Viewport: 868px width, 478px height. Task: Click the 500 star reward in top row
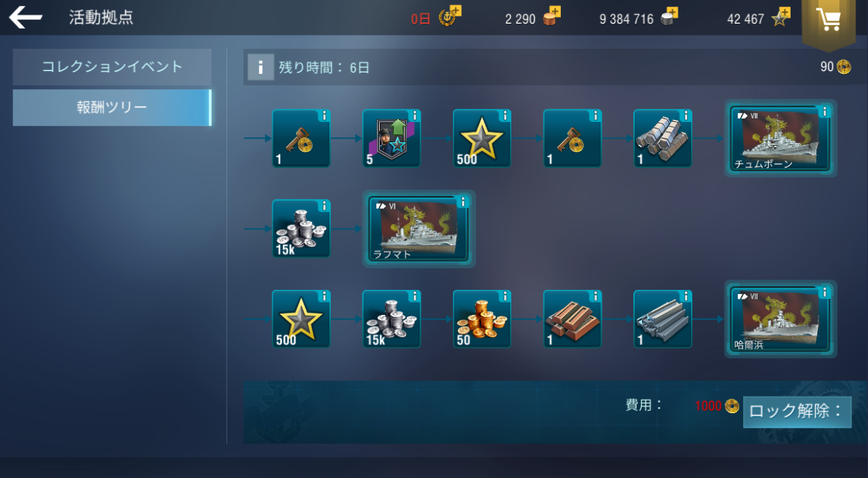point(482,138)
